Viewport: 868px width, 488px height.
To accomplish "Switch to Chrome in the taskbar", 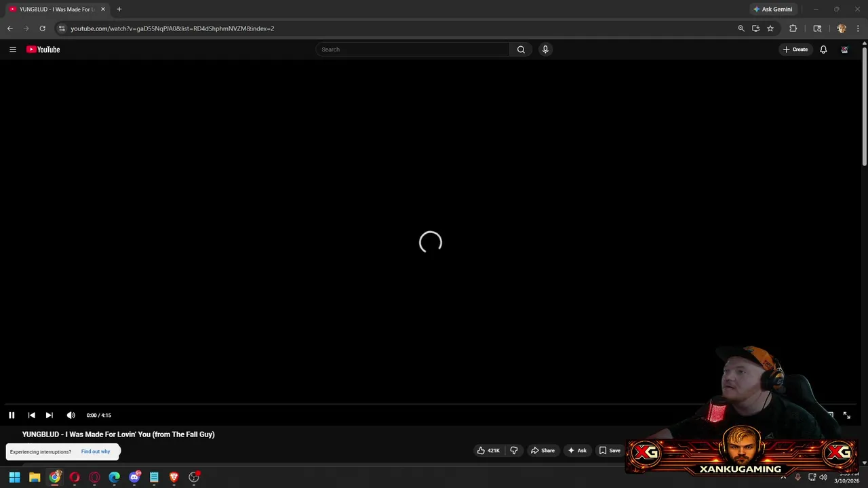I will point(54,477).
